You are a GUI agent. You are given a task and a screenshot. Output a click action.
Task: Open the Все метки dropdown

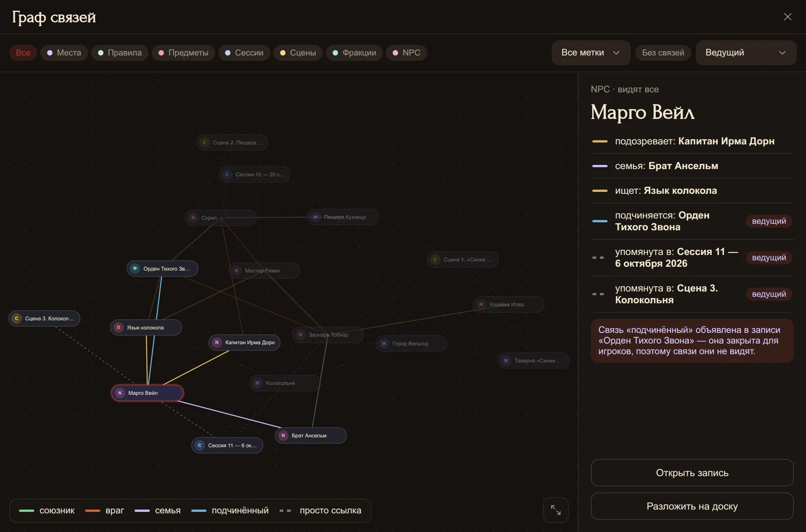591,53
